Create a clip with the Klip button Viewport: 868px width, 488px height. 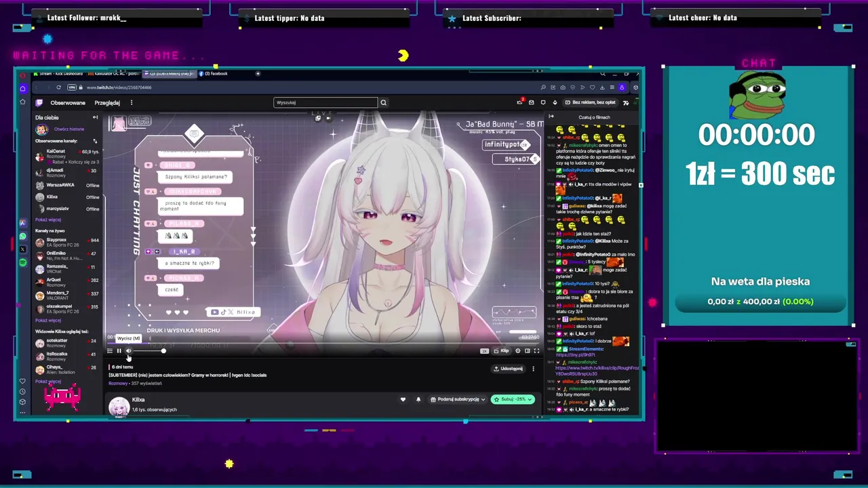(x=502, y=350)
